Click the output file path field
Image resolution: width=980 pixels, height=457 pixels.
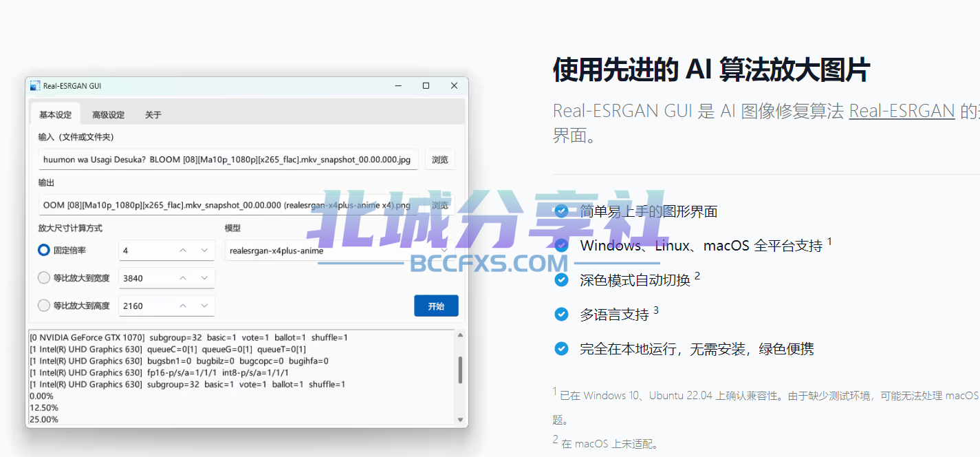click(x=228, y=205)
